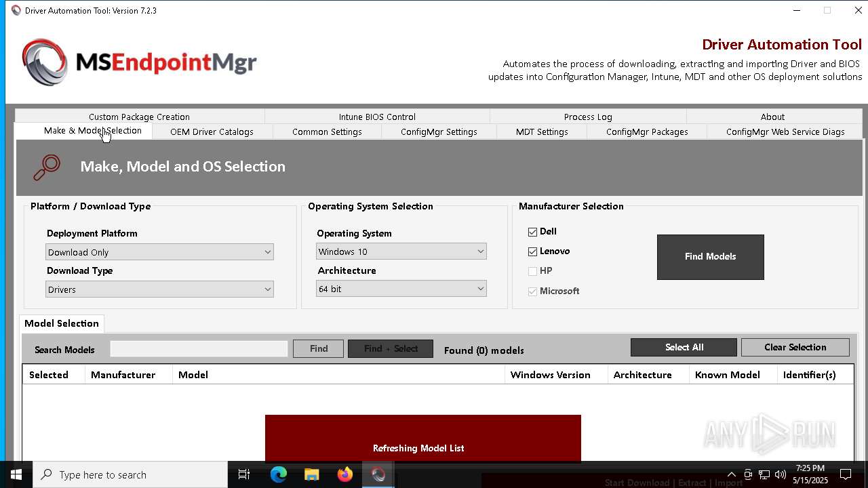Screen dimensions: 868x488
Task: Switch to the Process Log tab
Action: click(x=588, y=117)
